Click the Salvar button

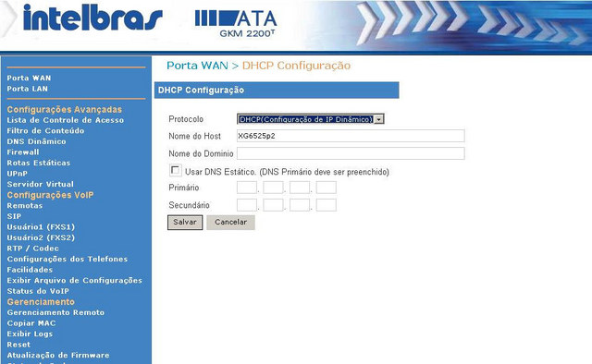pos(185,222)
